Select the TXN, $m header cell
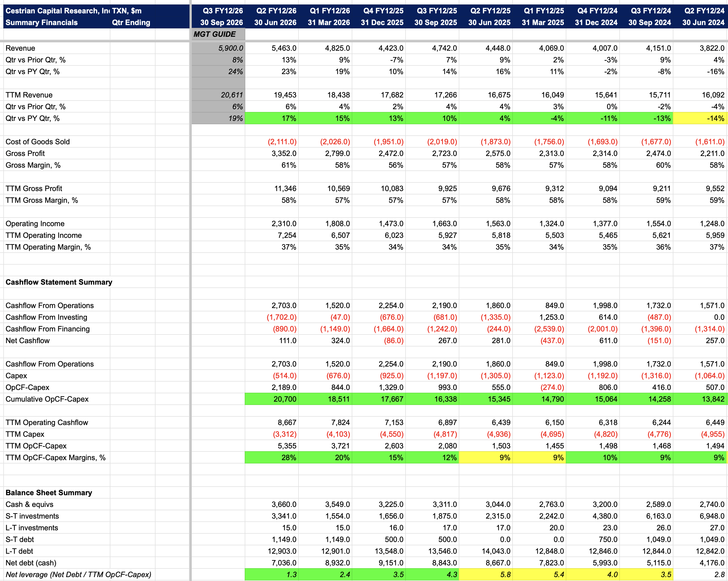Viewport: 728px width, 581px height. click(x=127, y=11)
